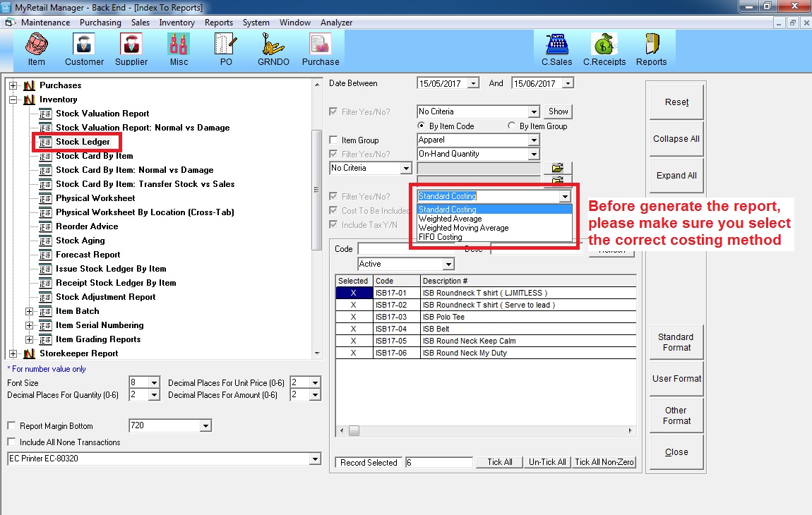Open the Analyzer menu
The width and height of the screenshot is (812, 515).
[x=336, y=23]
